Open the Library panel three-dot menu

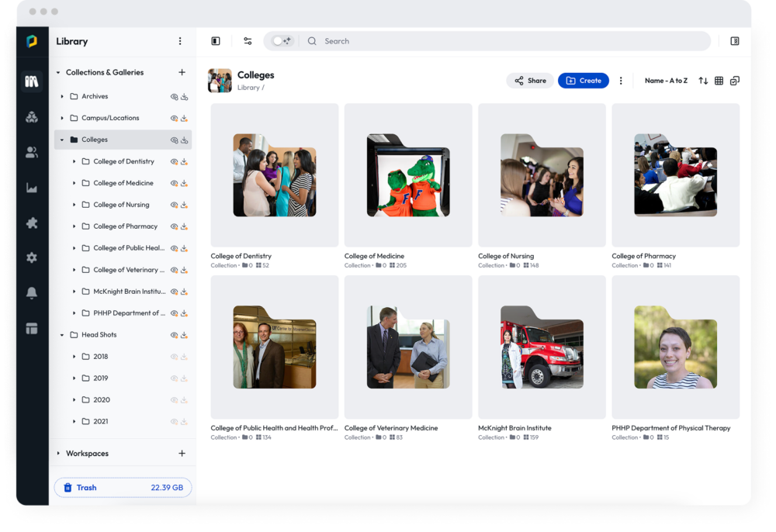[x=180, y=41]
